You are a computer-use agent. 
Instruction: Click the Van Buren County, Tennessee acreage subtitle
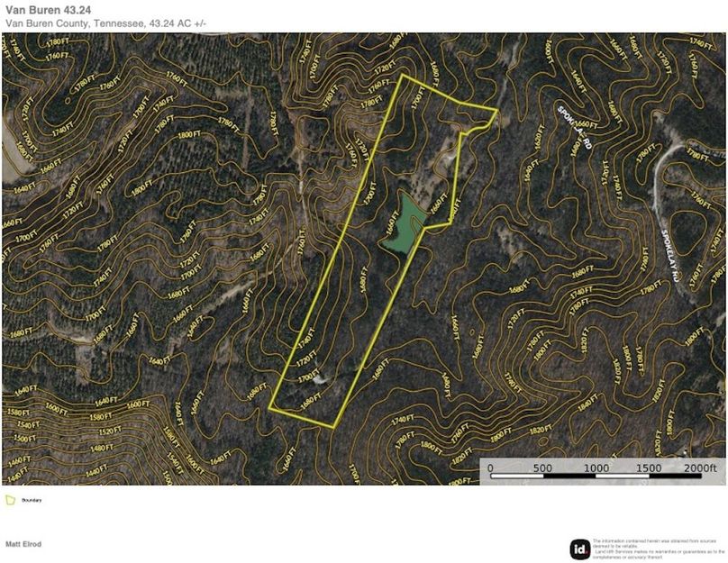coord(105,23)
